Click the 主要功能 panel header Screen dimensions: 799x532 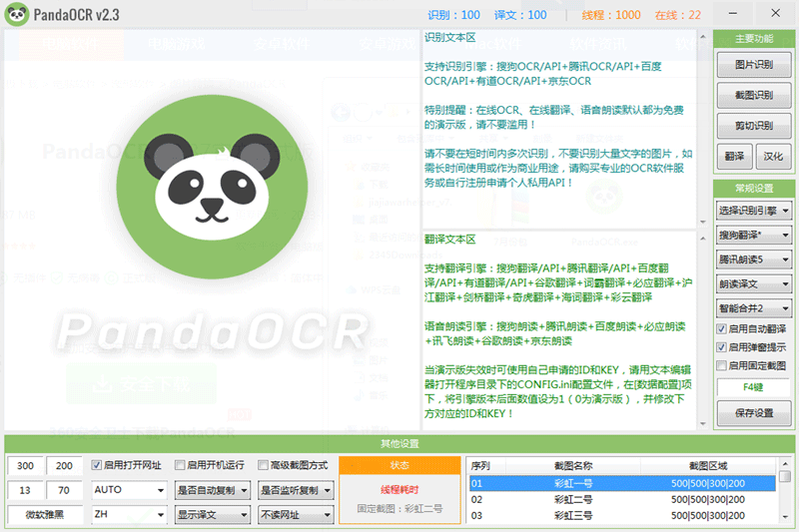coord(754,39)
